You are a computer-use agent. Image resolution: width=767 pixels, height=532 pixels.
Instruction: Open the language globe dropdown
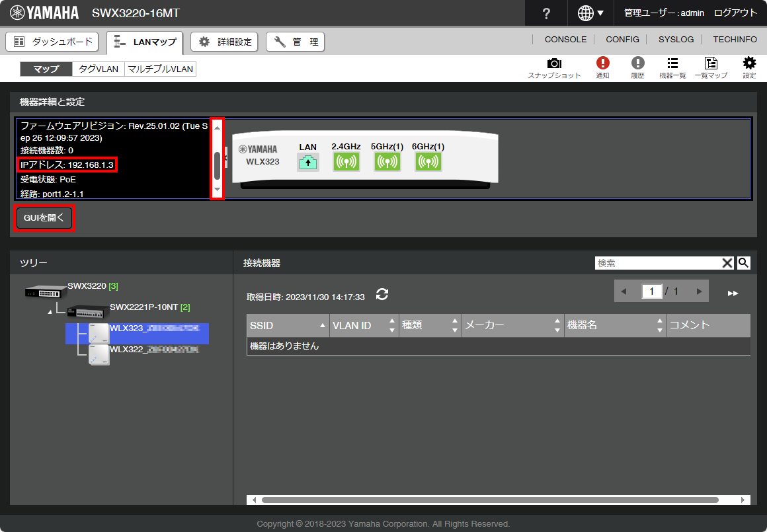pyautogui.click(x=590, y=13)
